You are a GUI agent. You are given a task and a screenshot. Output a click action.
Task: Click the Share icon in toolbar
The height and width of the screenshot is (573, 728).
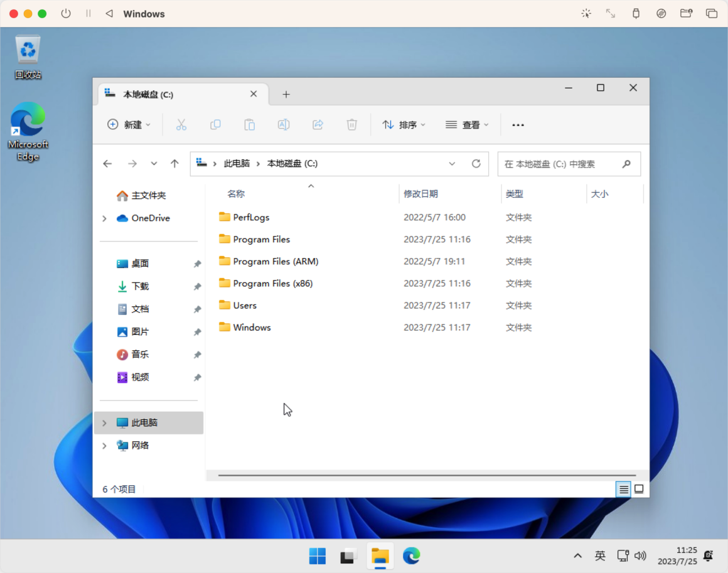tap(318, 125)
